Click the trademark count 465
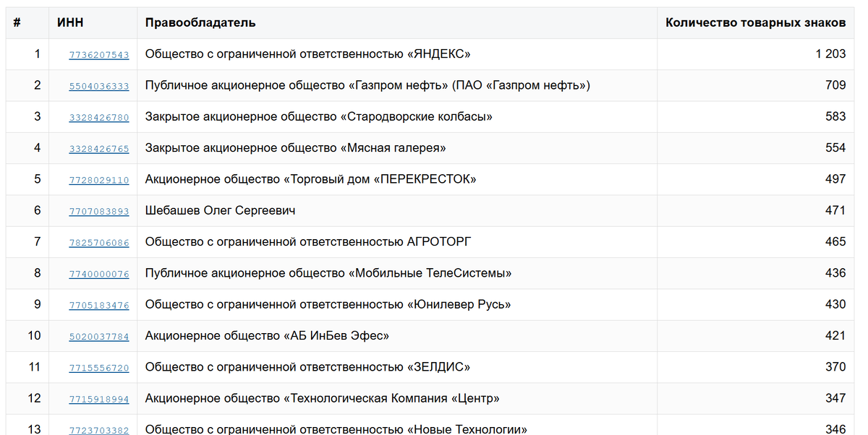 (x=835, y=242)
